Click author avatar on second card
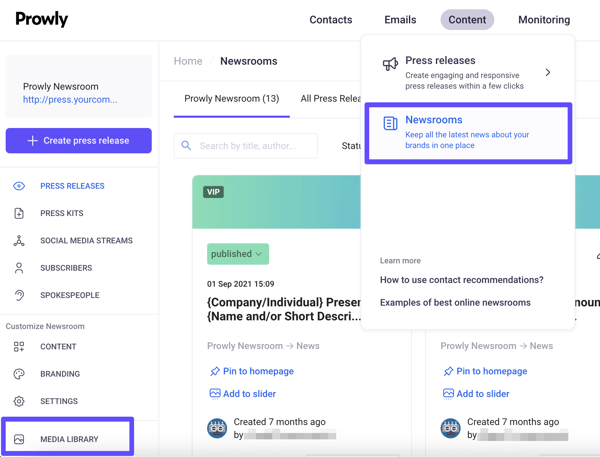Viewport: 600px width, 457px height. (x=450, y=428)
